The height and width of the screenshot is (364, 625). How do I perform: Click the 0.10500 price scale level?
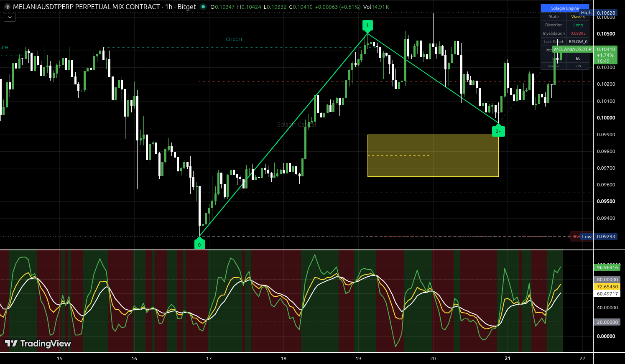click(x=606, y=34)
